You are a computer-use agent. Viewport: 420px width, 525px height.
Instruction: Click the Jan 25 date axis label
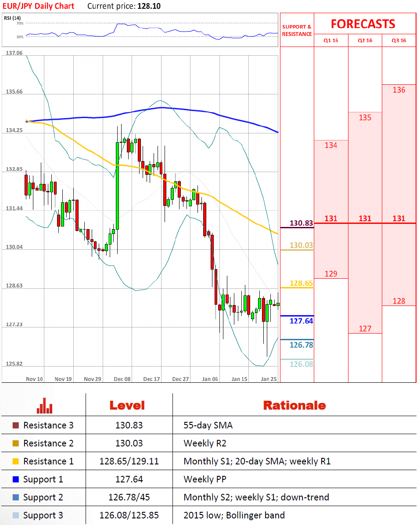point(269,379)
